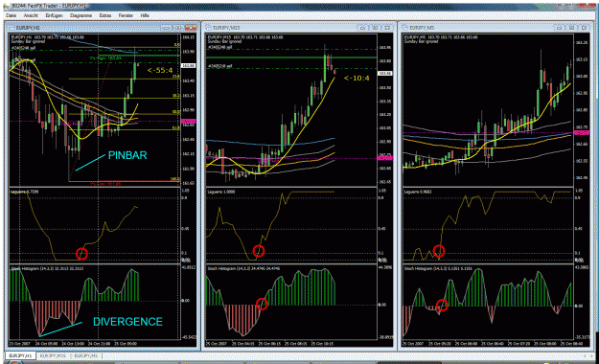This screenshot has height=364, width=599.
Task: Click the 'Sunday Bar ignored' text in M5 chart
Action: 421,41
